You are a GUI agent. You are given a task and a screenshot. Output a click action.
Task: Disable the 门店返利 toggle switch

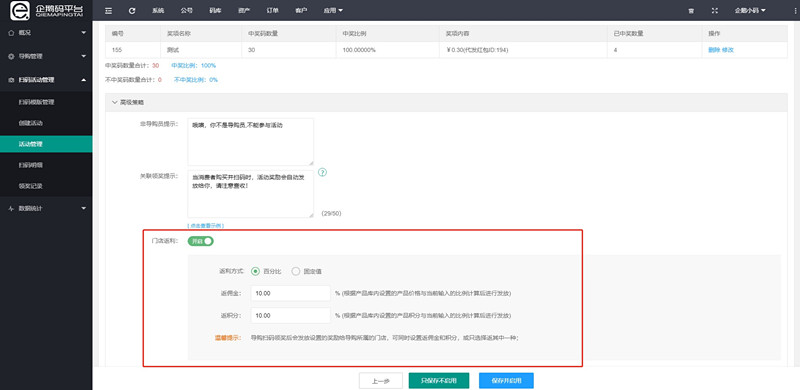click(201, 241)
